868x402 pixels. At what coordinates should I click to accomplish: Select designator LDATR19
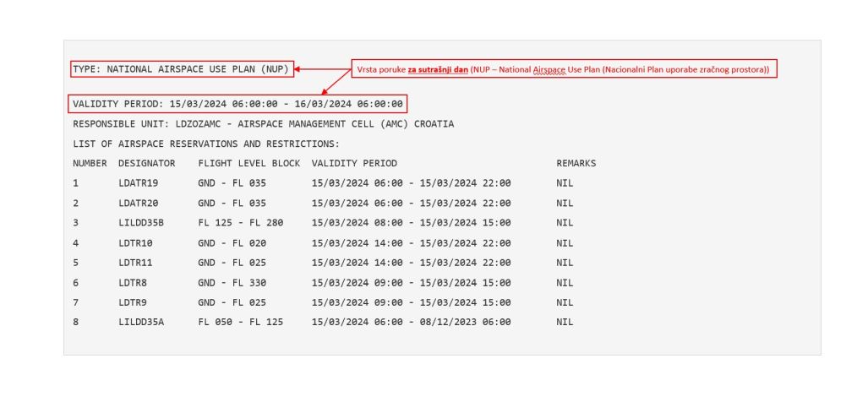(138, 183)
